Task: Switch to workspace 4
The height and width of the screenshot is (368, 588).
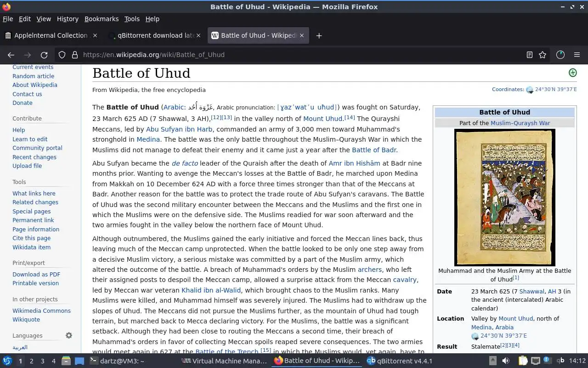Action: [x=53, y=361]
